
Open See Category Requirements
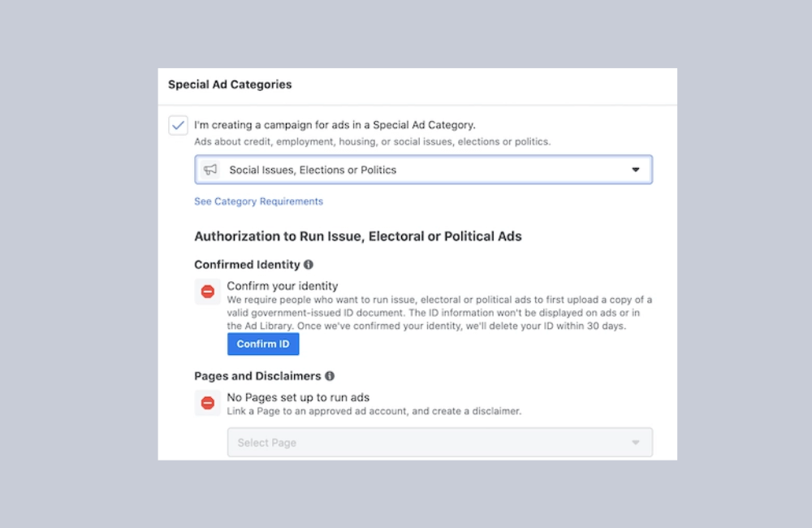258,201
